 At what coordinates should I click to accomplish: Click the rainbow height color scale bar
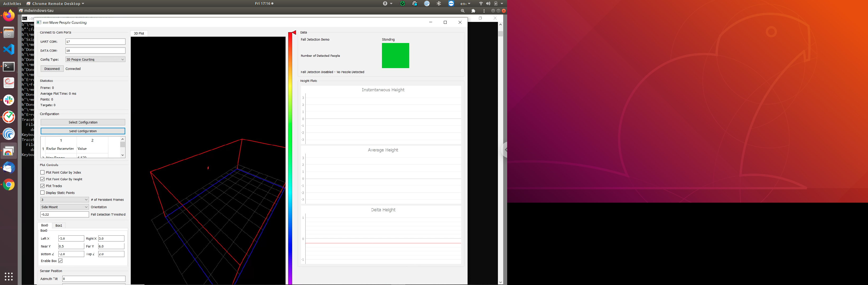pyautogui.click(x=290, y=158)
